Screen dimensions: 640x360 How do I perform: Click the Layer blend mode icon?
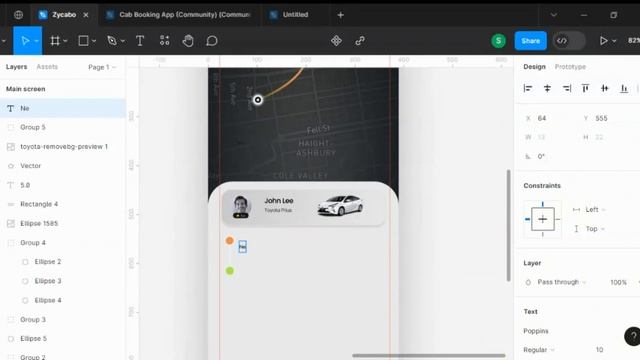pyautogui.click(x=528, y=282)
